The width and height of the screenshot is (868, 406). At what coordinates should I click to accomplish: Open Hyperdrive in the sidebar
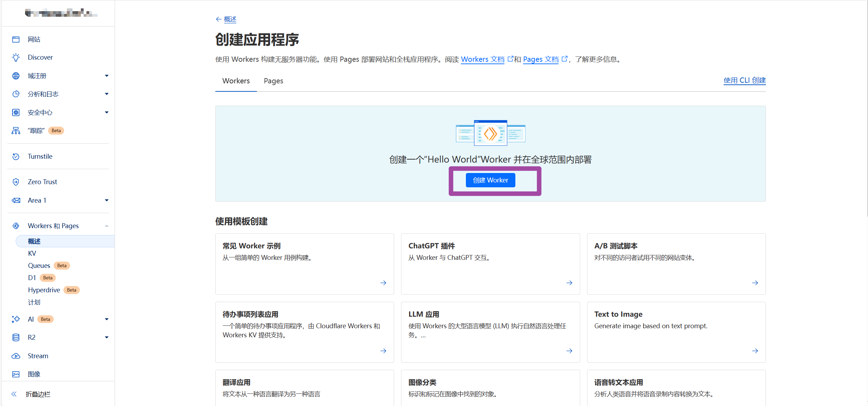44,290
